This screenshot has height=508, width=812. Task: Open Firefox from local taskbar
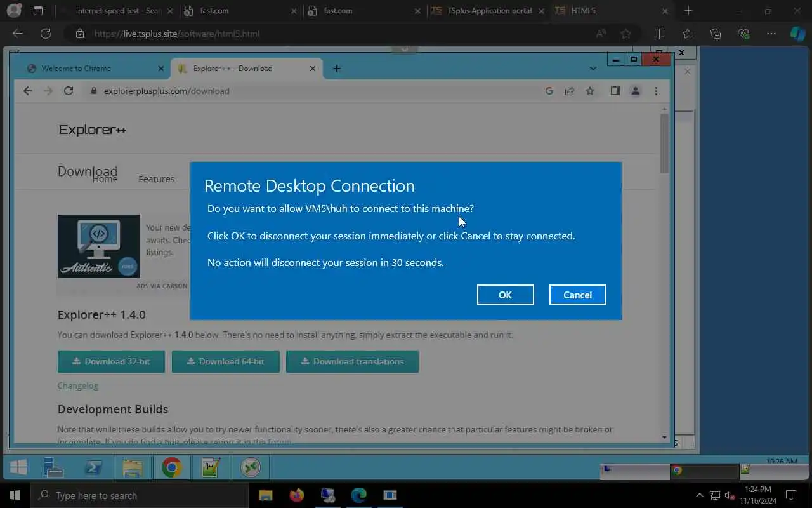pos(296,495)
